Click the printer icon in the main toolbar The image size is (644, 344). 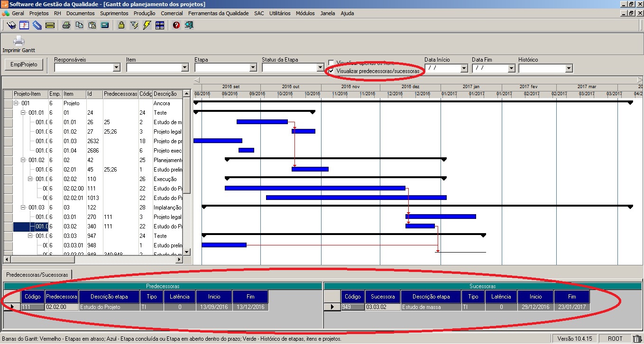[66, 25]
